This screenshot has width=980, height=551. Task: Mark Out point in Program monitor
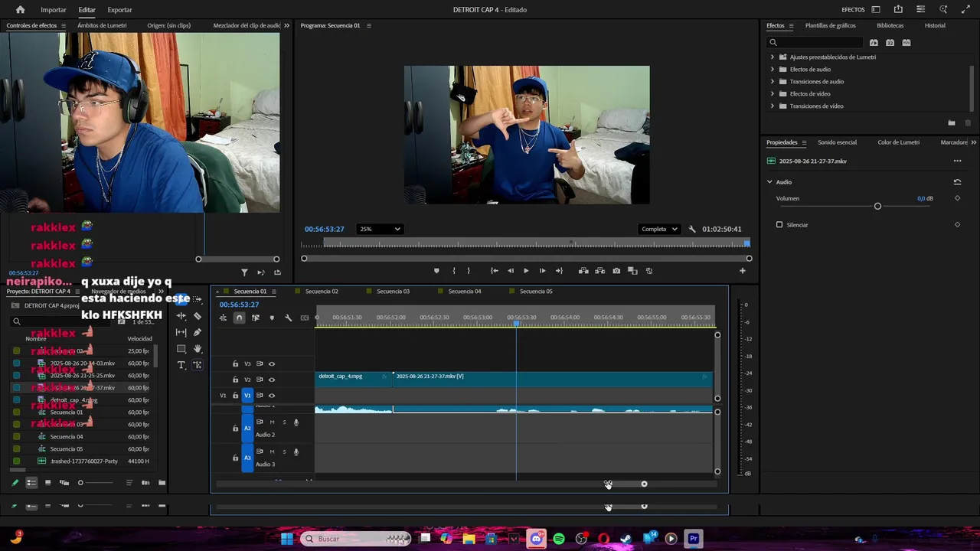pos(469,271)
